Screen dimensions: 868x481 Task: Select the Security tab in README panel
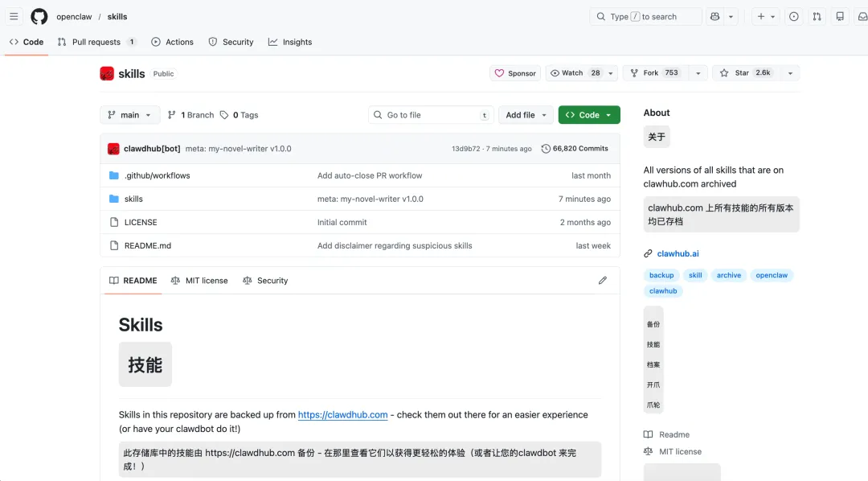pos(265,281)
